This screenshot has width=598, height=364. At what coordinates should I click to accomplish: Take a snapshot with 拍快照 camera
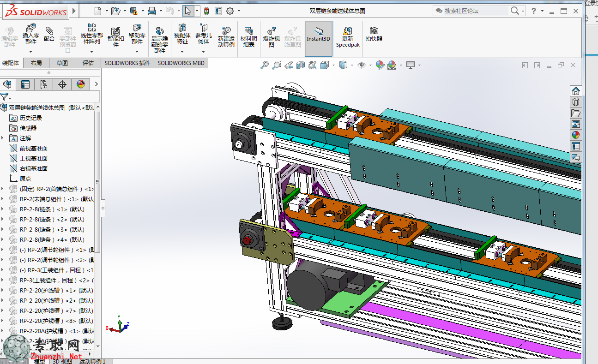pos(374,34)
